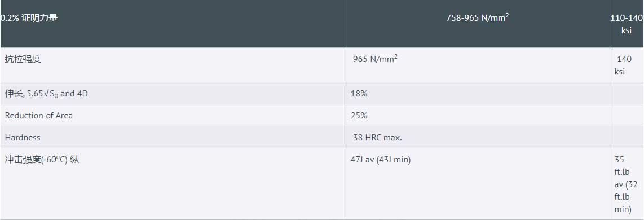Viewport: 644px width, 220px height.
Task: Click empty ksi cell in Reduction of Area row
Action: click(627, 115)
